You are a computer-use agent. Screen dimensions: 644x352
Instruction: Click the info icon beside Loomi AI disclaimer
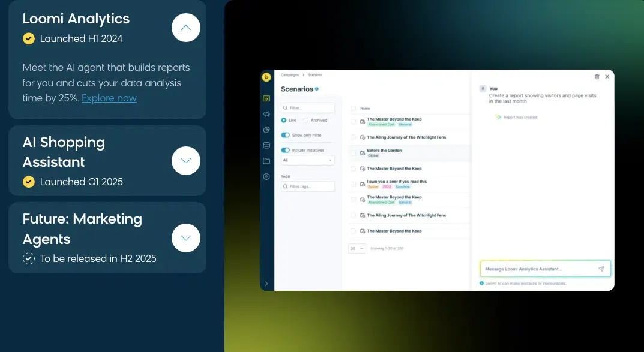482,283
